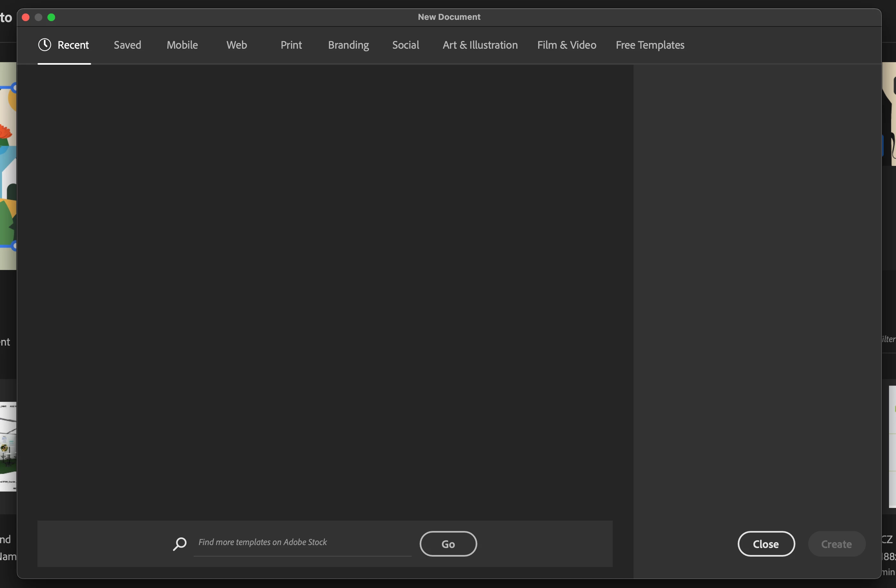Select the Art & Illustration tab
The height and width of the screenshot is (588, 896).
tap(480, 45)
